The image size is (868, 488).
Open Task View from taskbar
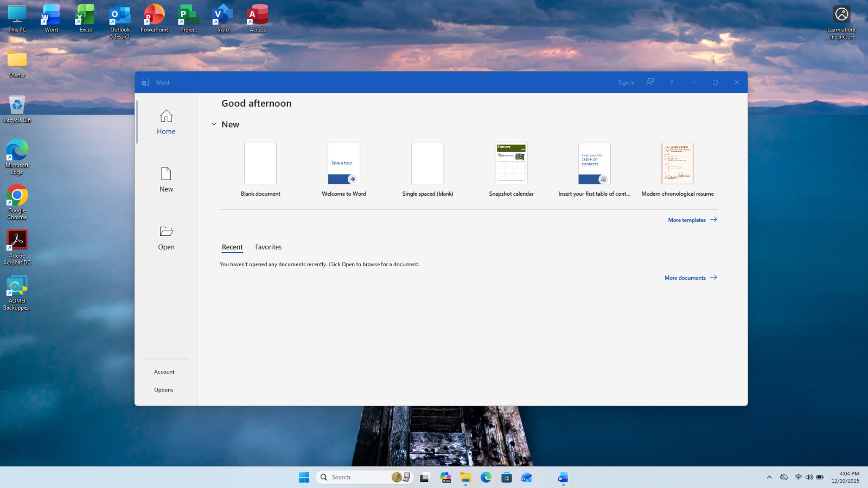(425, 477)
